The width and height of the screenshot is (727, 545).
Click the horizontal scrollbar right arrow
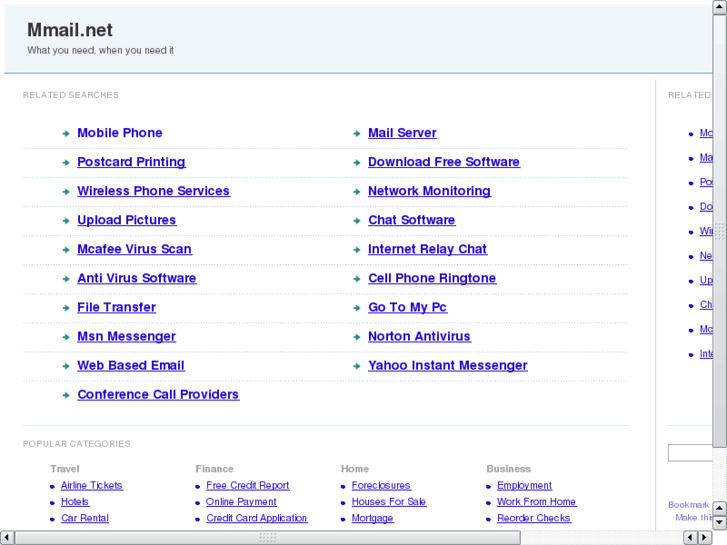pos(705,538)
